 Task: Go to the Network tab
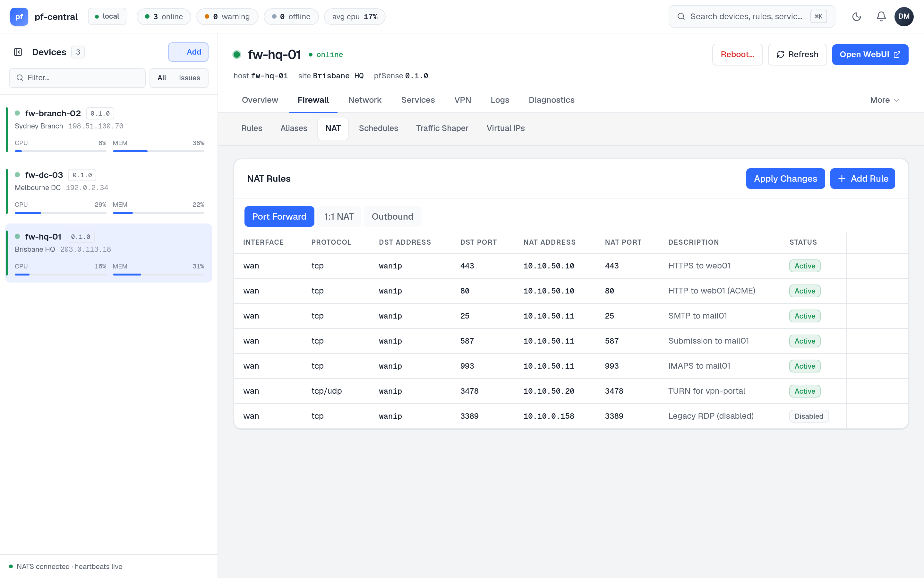(x=365, y=100)
